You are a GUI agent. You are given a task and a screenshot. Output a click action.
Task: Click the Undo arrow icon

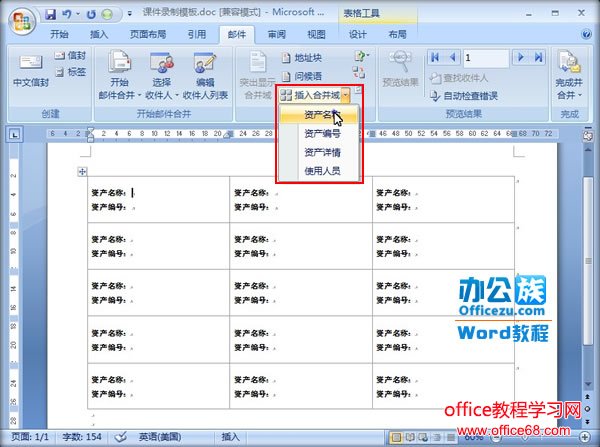[67, 15]
